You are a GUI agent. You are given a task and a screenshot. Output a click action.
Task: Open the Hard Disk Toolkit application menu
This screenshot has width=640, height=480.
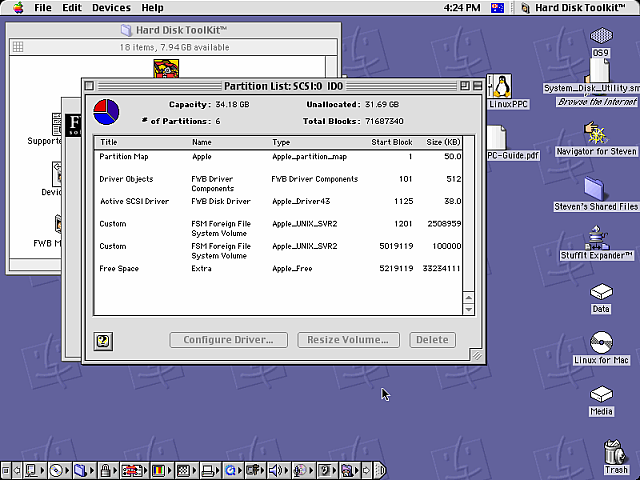click(x=575, y=7)
